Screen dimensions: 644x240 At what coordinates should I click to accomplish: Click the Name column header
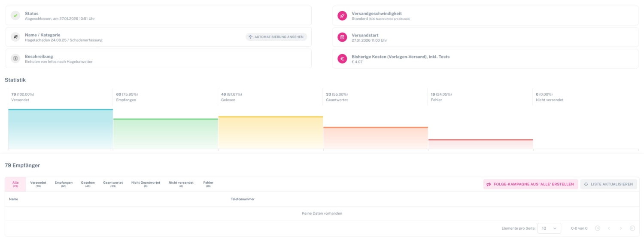point(14,199)
